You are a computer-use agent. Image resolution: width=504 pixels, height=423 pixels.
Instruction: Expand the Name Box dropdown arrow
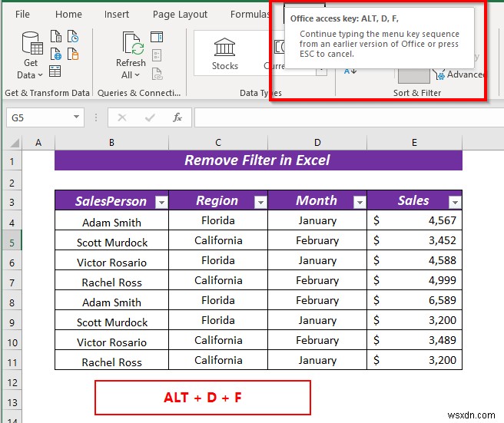click(x=77, y=117)
